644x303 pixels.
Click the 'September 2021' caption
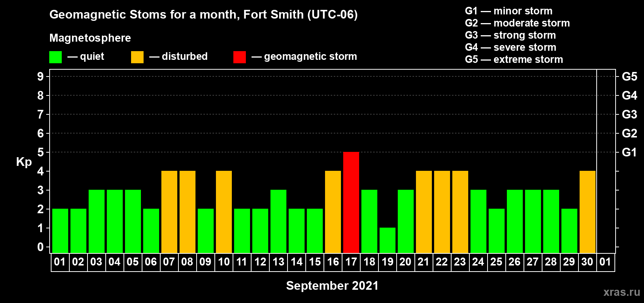(332, 286)
